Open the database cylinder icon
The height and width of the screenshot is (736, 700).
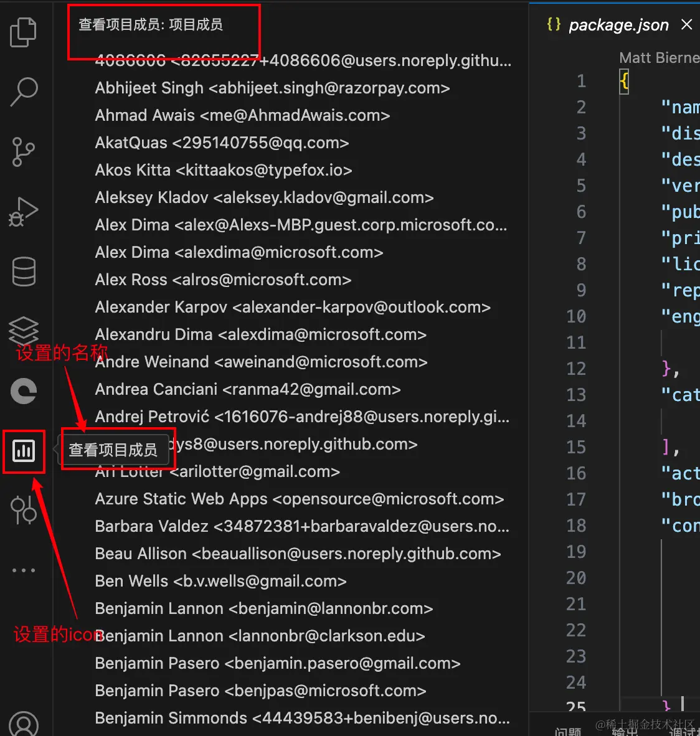(x=24, y=271)
